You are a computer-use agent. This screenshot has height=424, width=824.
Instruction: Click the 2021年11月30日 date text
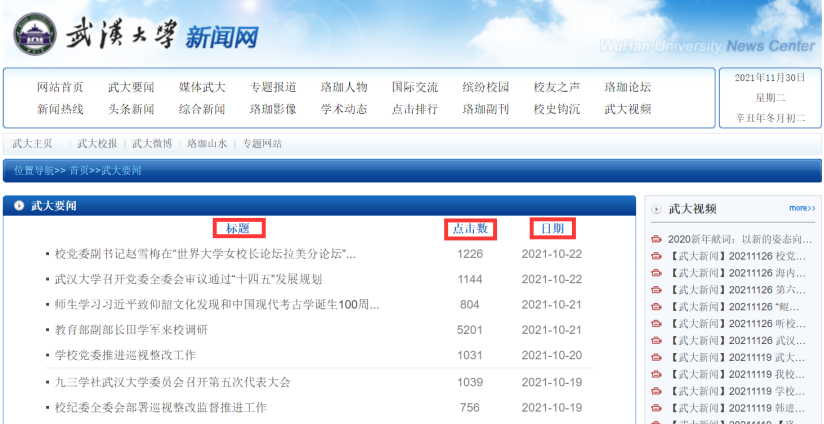point(770,78)
